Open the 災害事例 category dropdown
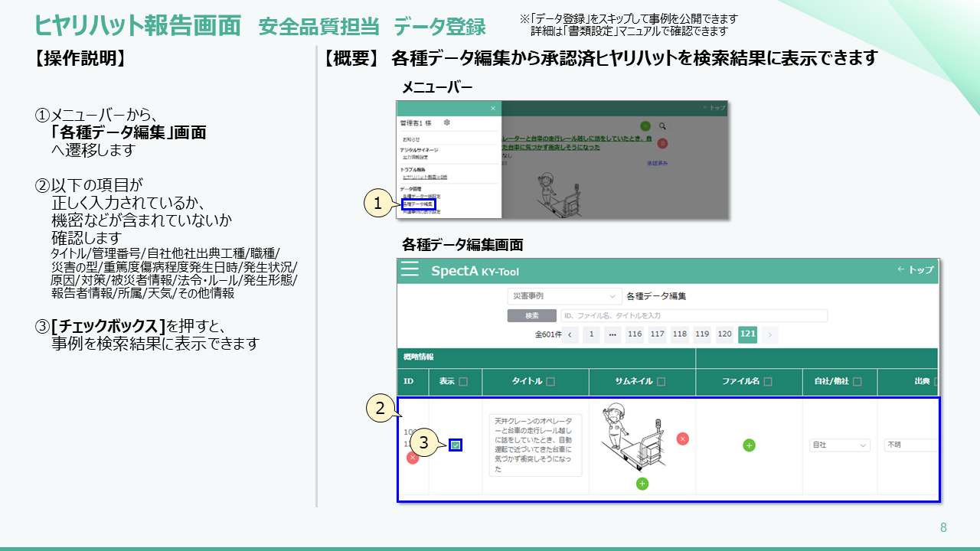Image resolution: width=980 pixels, height=551 pixels. (x=564, y=295)
